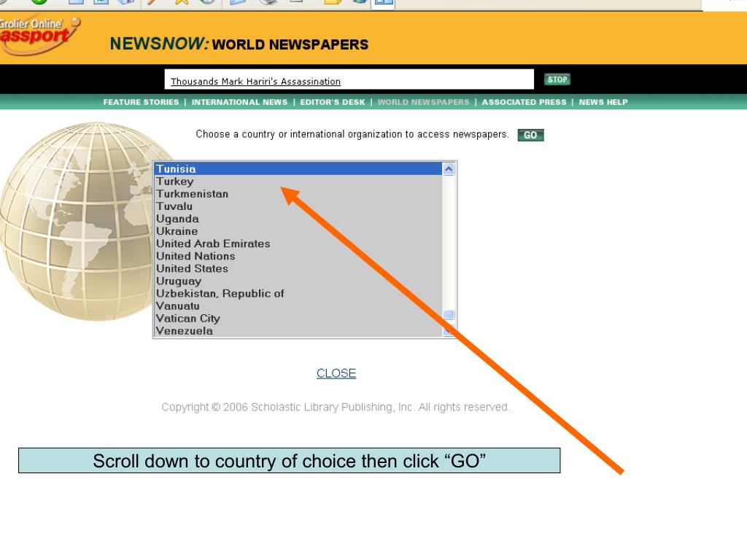Viewport: 747px width, 560px height.
Task: Open headline Thousands Mark Hariri's Assassination
Action: (x=255, y=82)
